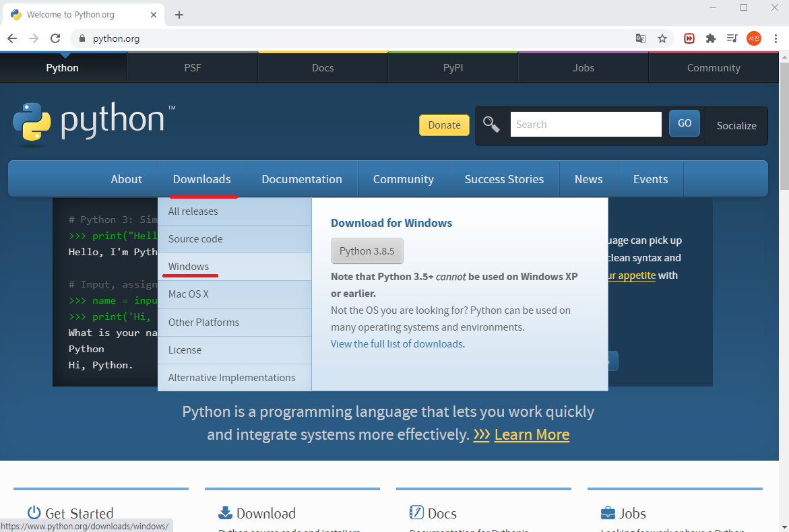
Task: Open View the full list of downloads link
Action: [x=397, y=344]
